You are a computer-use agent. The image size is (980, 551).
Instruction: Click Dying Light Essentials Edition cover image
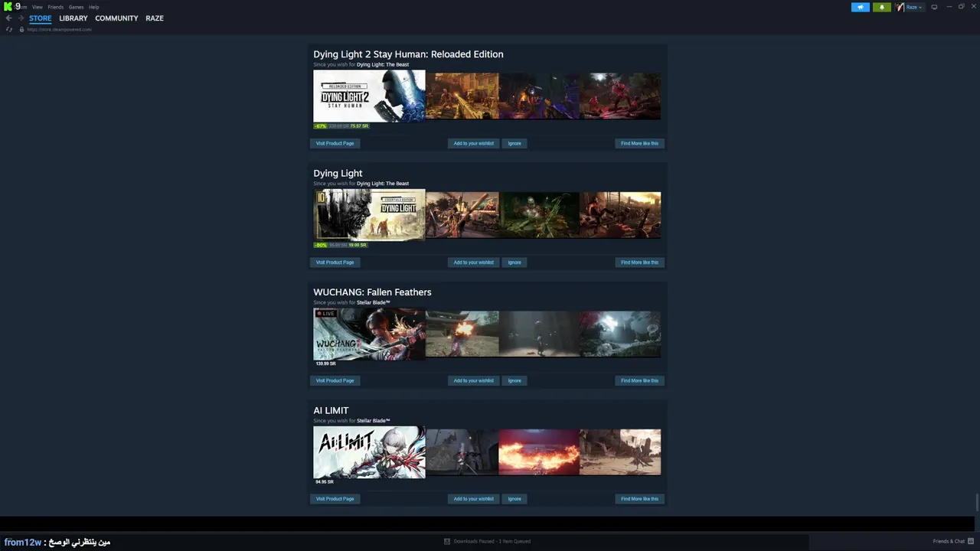tap(369, 215)
